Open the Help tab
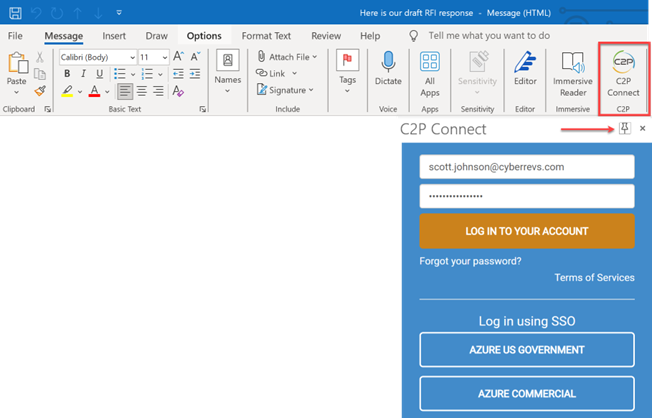The image size is (652, 418). coord(370,36)
